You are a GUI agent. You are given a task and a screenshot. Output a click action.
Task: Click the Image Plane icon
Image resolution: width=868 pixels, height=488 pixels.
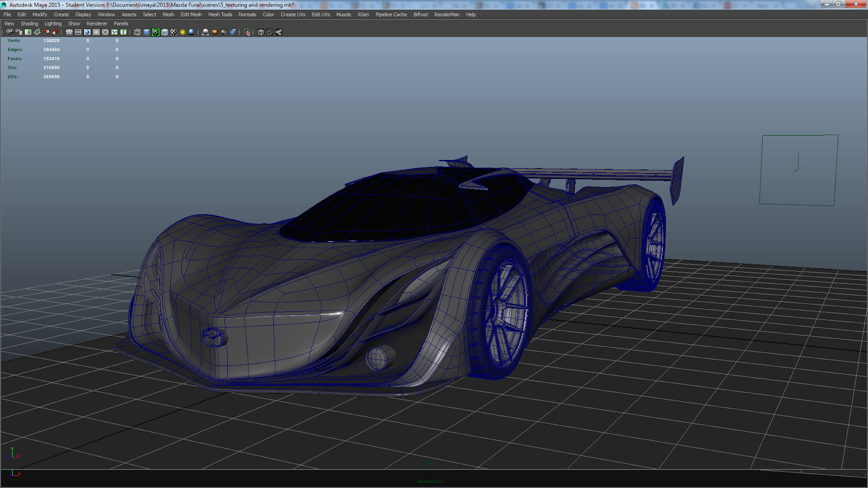(x=37, y=32)
